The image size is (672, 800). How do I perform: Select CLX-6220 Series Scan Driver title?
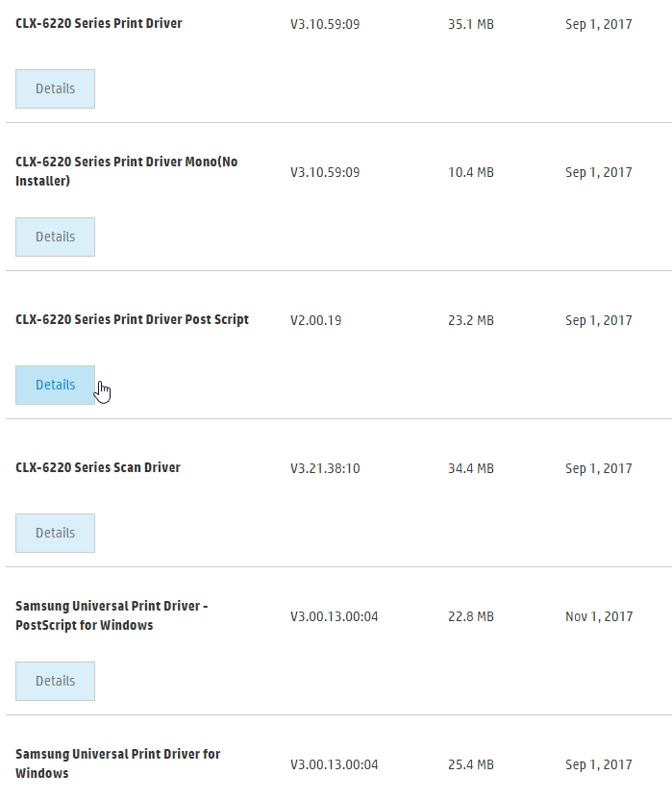point(98,467)
